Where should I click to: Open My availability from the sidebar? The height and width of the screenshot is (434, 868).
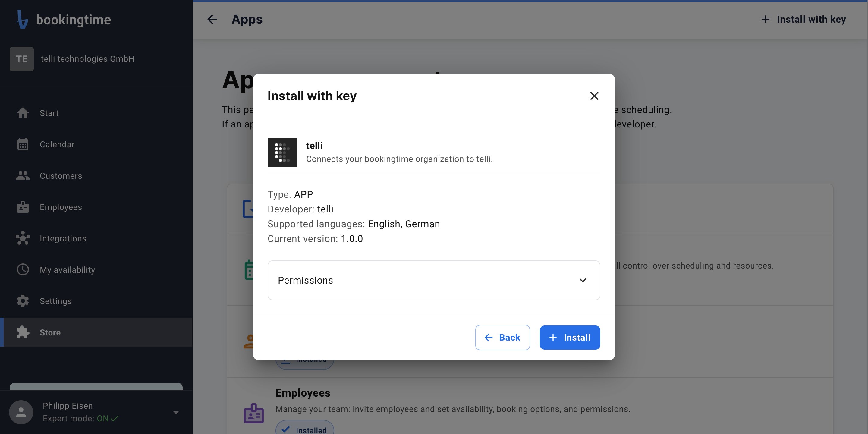click(96, 269)
